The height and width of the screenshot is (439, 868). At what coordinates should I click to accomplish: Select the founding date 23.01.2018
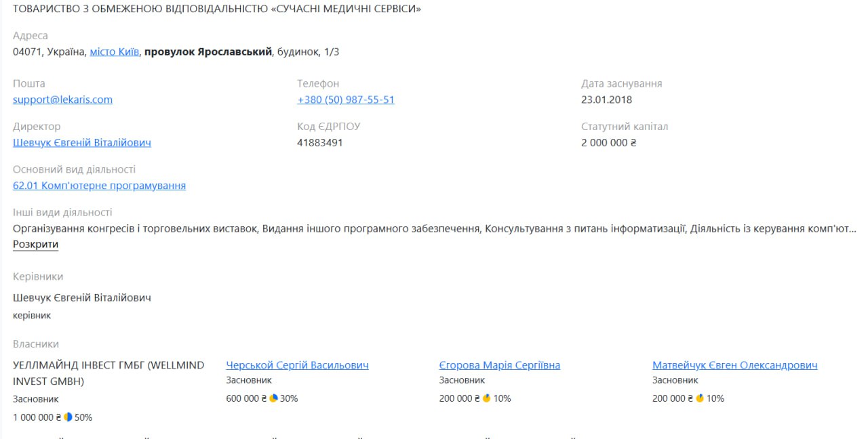(x=606, y=100)
